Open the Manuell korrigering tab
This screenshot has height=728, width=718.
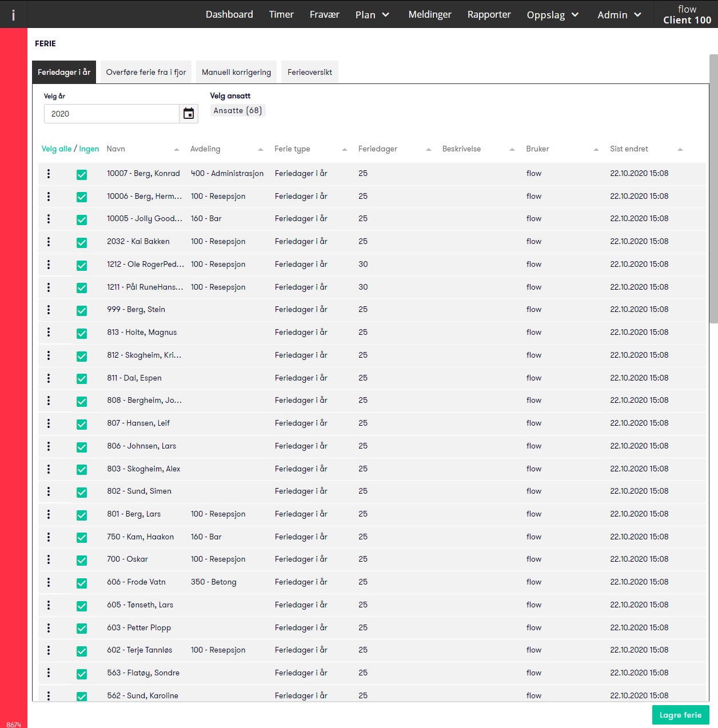point(236,73)
